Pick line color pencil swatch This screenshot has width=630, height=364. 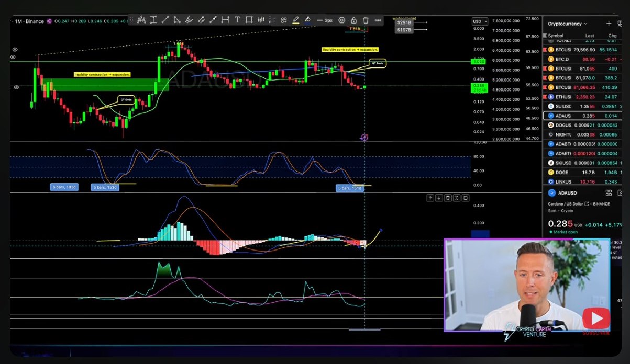pyautogui.click(x=295, y=20)
